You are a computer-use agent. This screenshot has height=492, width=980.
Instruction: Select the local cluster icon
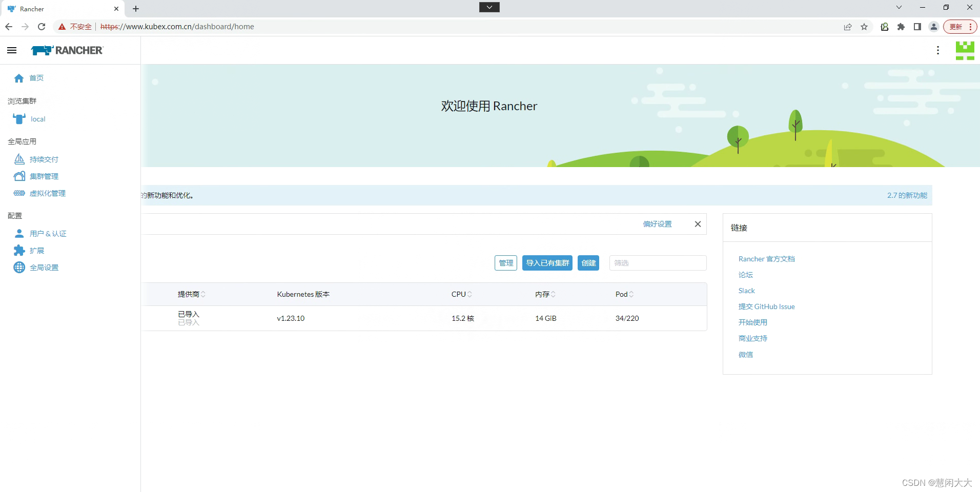pos(19,119)
